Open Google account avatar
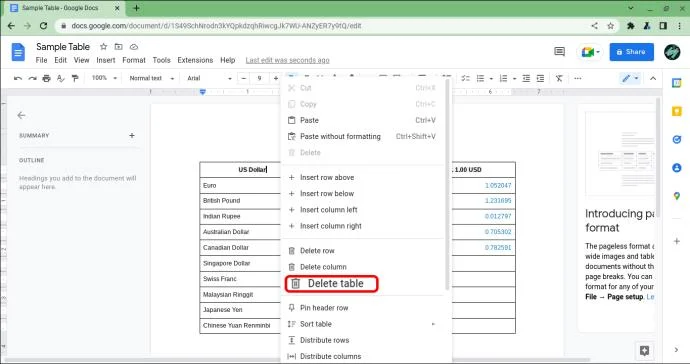This screenshot has width=690, height=364. [x=672, y=52]
